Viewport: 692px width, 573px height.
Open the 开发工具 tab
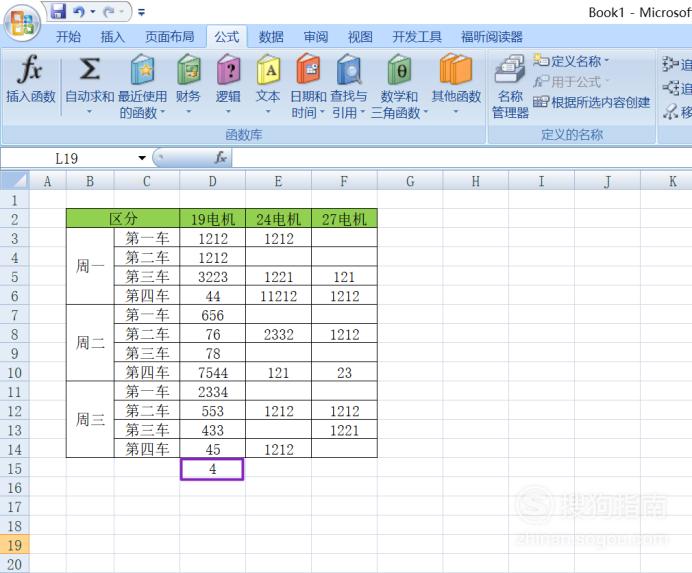click(417, 37)
